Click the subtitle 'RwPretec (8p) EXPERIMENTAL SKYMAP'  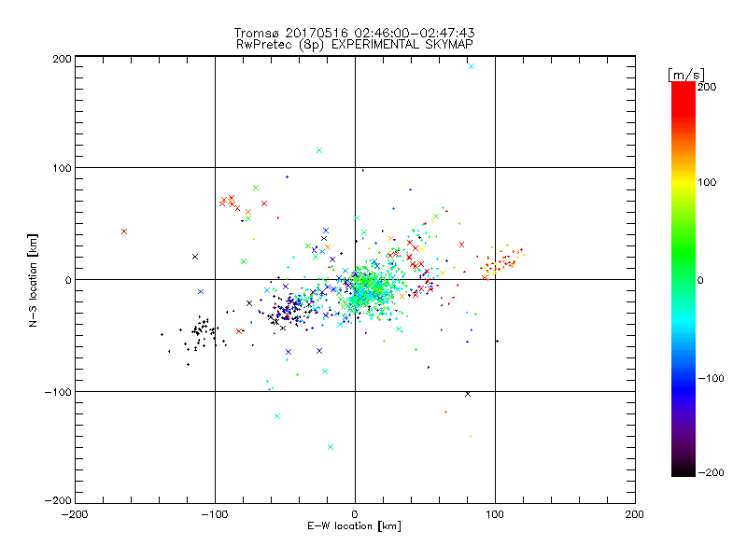click(355, 45)
